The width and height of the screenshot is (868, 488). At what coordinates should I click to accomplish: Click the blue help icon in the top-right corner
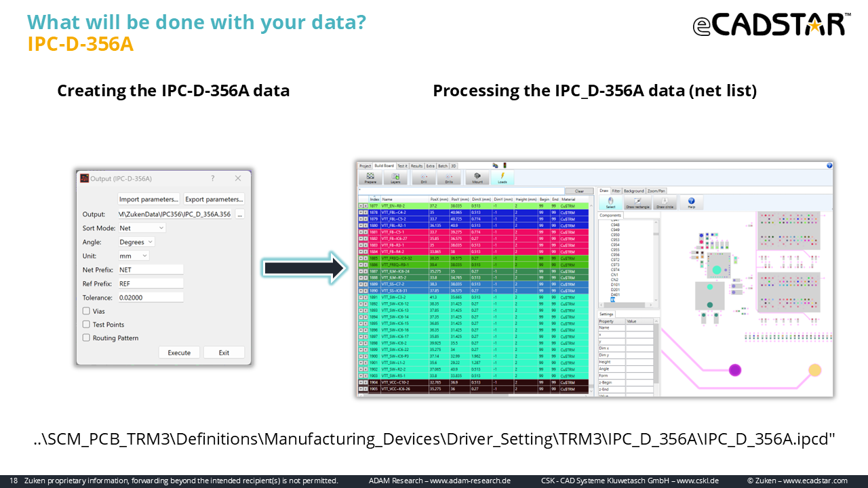point(829,165)
